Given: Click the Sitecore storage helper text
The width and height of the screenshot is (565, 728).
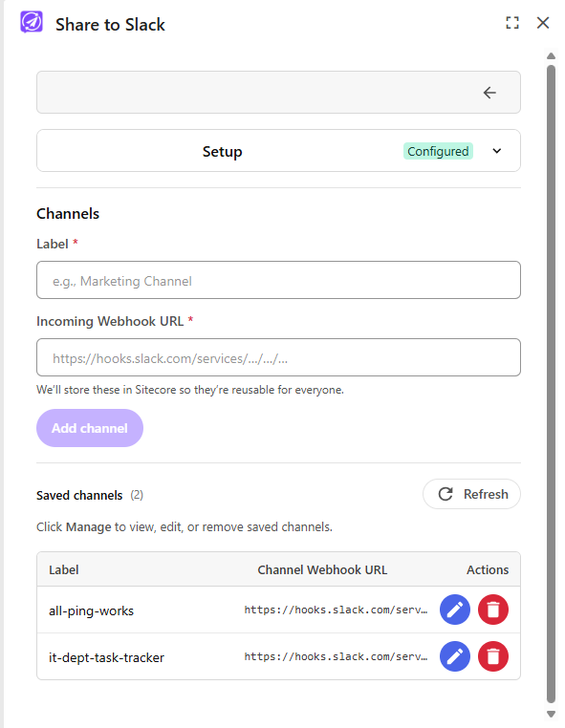Looking at the screenshot, I should click(190, 390).
